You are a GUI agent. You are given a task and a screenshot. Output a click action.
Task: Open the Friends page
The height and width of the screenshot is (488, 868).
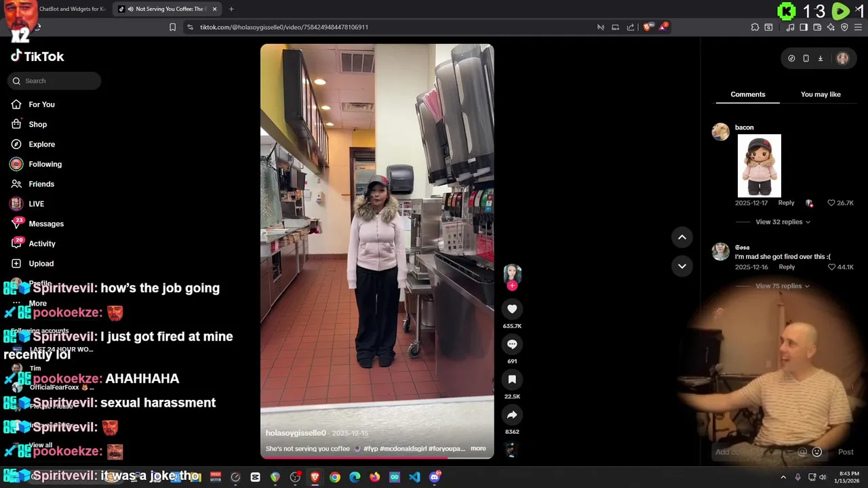tap(33, 184)
